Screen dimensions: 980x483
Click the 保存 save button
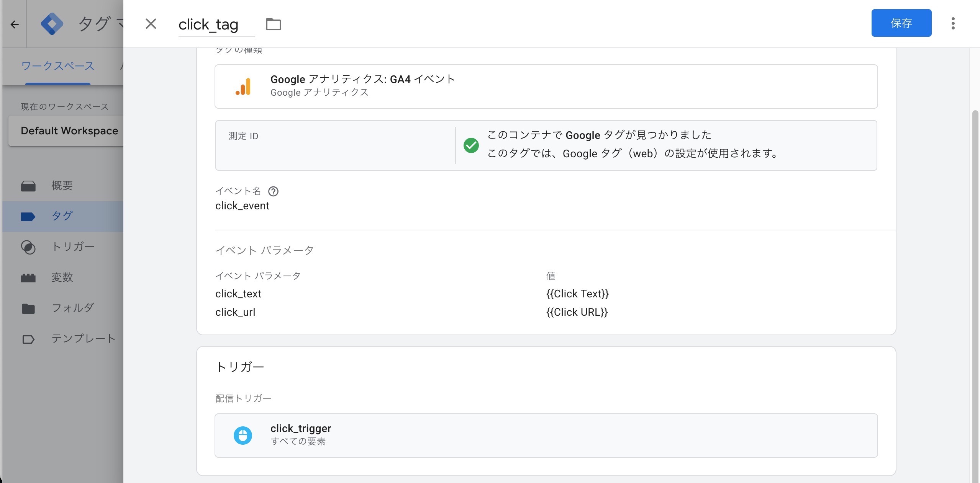pyautogui.click(x=901, y=23)
